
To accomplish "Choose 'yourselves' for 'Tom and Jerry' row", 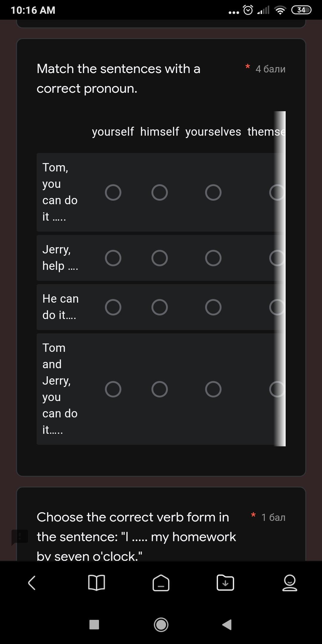I will coord(213,389).
